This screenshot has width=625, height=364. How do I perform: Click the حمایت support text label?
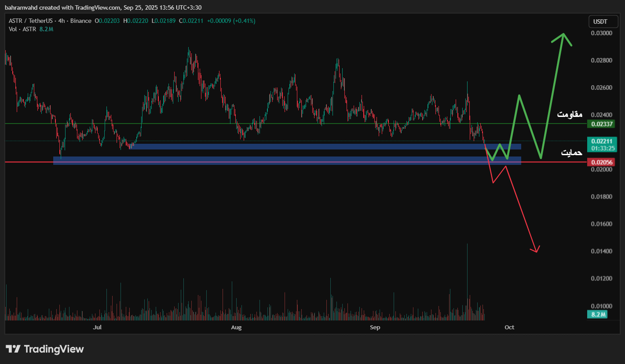click(571, 153)
